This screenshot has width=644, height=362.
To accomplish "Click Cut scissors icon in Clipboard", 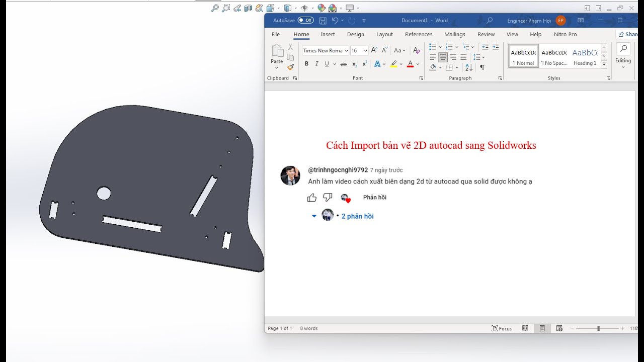I will (290, 47).
